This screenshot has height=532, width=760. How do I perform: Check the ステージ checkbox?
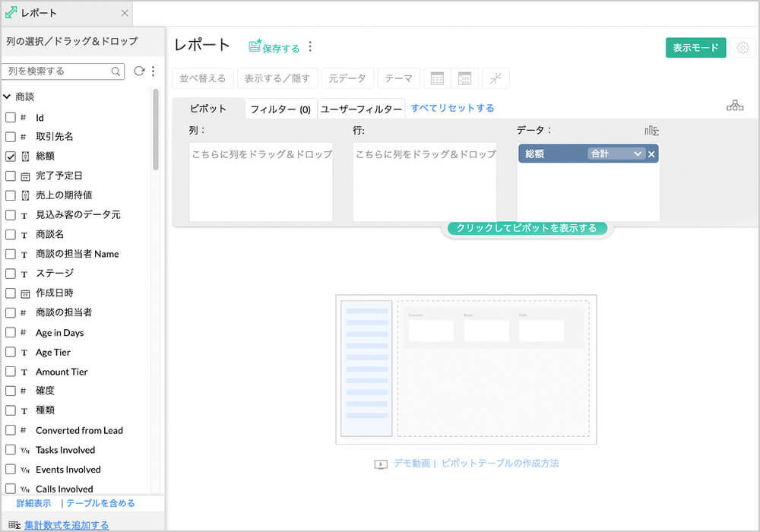pyautogui.click(x=10, y=274)
